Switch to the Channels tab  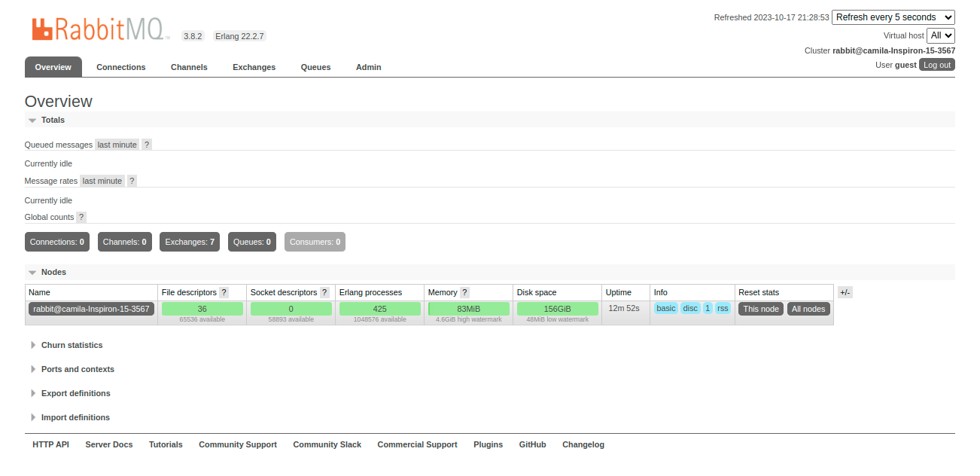click(x=189, y=67)
